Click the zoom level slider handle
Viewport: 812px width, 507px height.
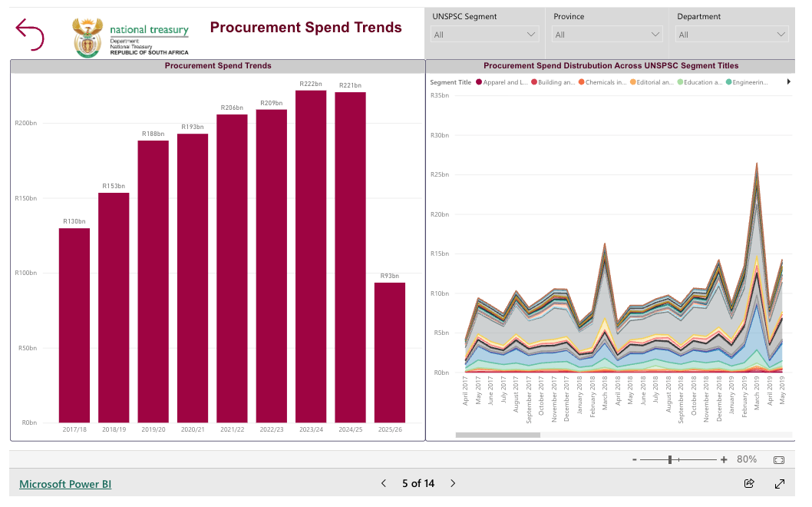(670, 459)
